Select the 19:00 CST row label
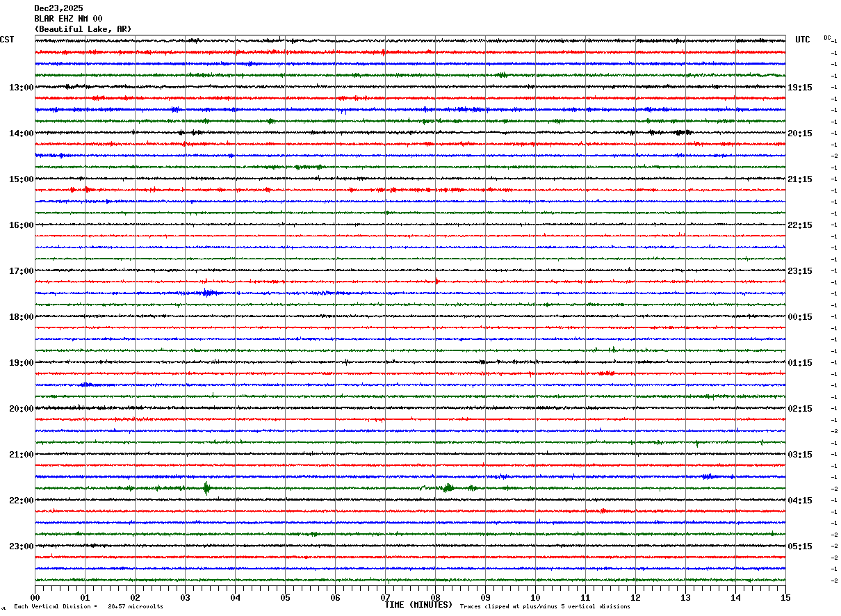This screenshot has width=841, height=616. (21, 363)
